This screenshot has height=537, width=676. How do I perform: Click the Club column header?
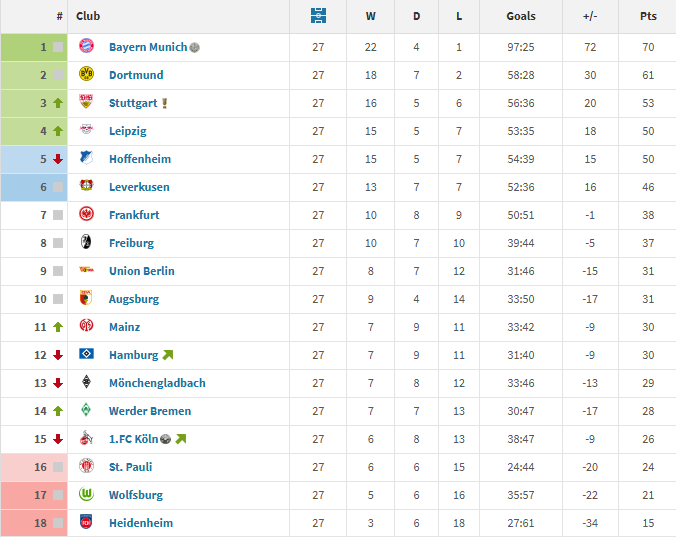click(x=88, y=16)
